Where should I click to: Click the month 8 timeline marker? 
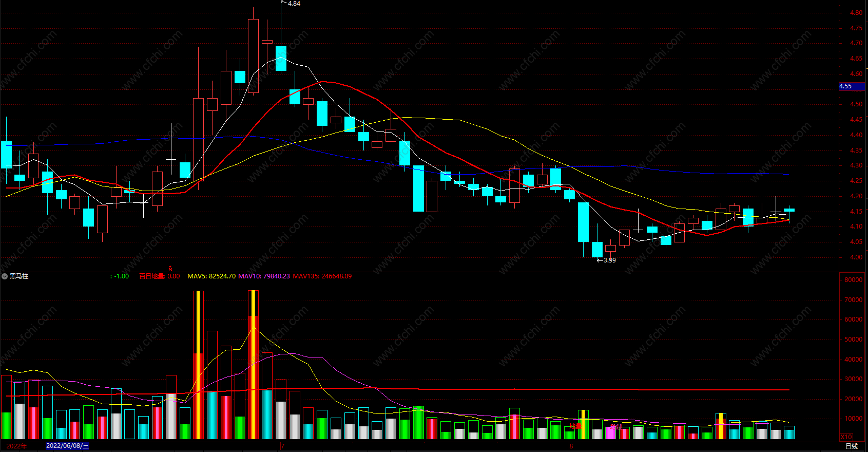coord(571,446)
